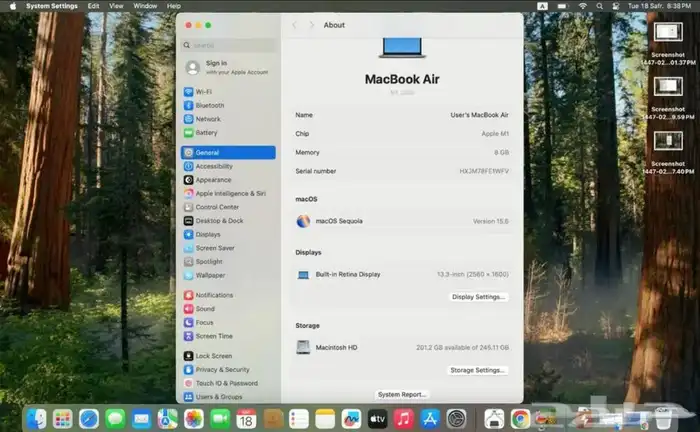Launch Freeform from the Dock
Screen dimensions: 700x432
[x=351, y=419]
